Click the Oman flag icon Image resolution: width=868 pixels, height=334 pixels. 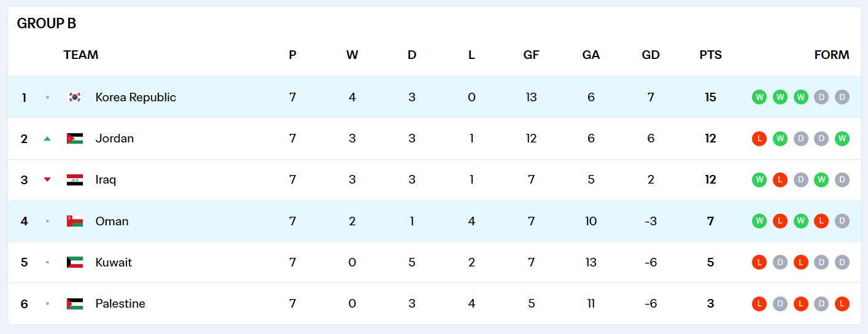[x=75, y=221]
